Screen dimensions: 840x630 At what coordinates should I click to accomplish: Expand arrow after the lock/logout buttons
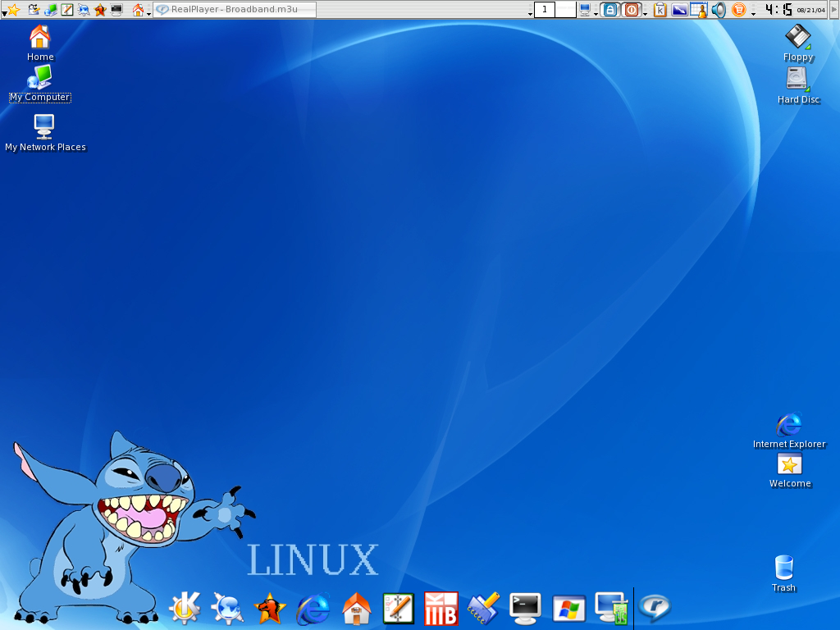click(x=645, y=13)
